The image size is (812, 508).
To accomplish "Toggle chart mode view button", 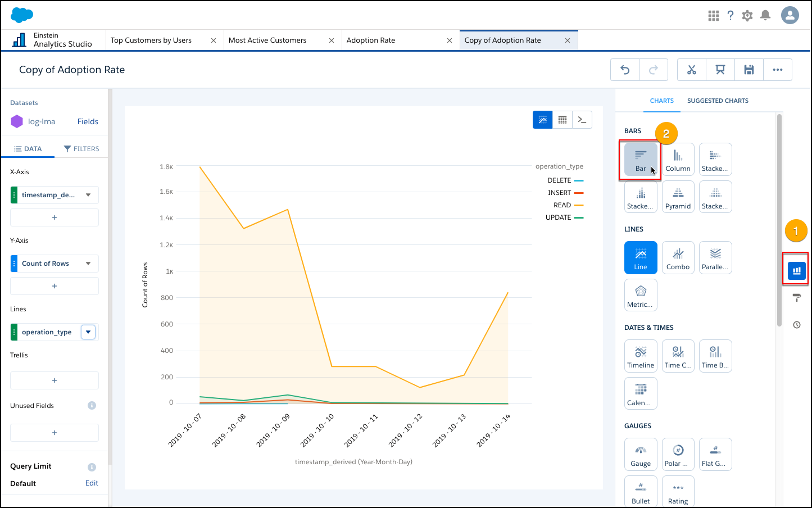I will click(542, 120).
